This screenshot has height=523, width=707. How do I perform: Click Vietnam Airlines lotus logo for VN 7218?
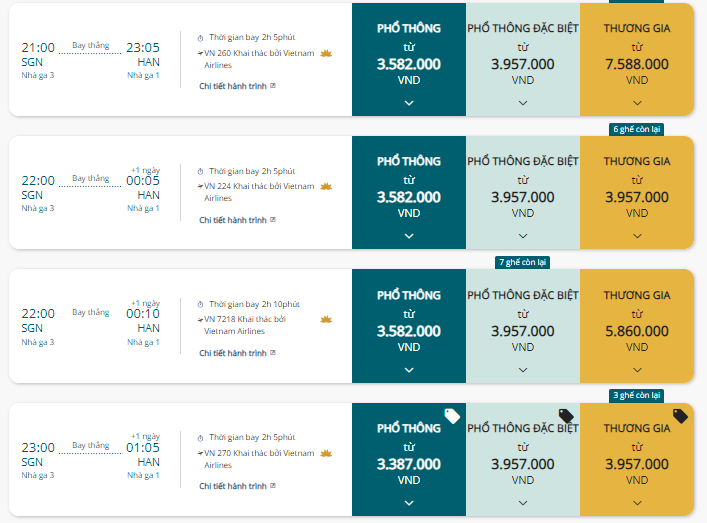[x=325, y=319]
